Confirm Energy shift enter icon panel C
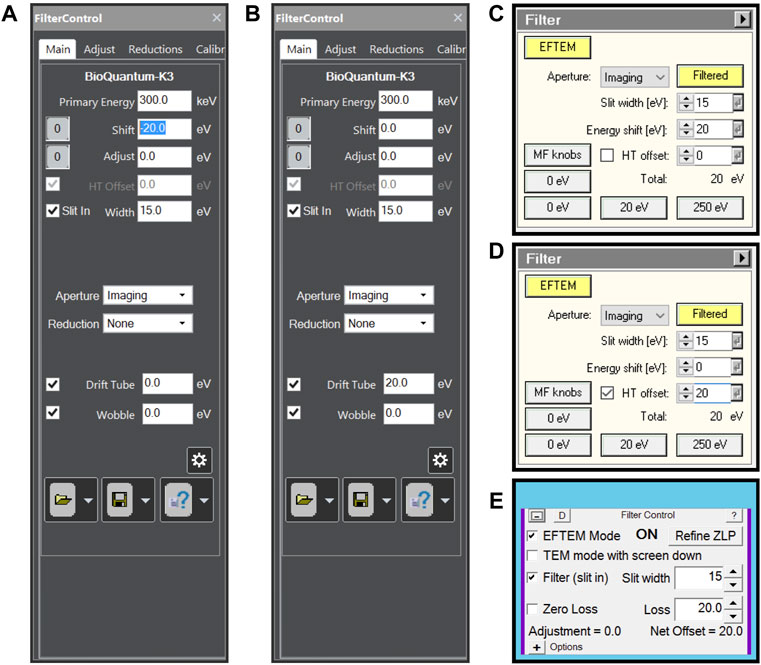The image size is (761, 665). (738, 129)
